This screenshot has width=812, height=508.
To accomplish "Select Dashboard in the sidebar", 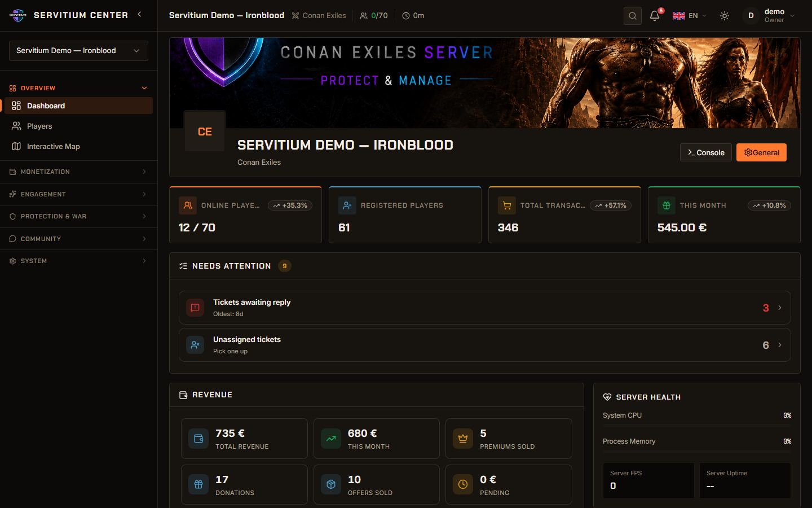I will (x=78, y=106).
